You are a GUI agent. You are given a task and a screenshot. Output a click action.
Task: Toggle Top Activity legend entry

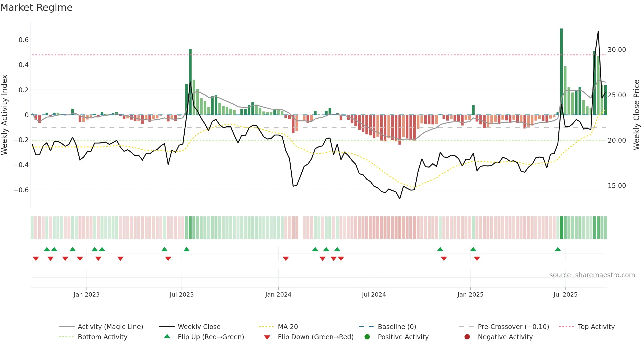(587, 327)
